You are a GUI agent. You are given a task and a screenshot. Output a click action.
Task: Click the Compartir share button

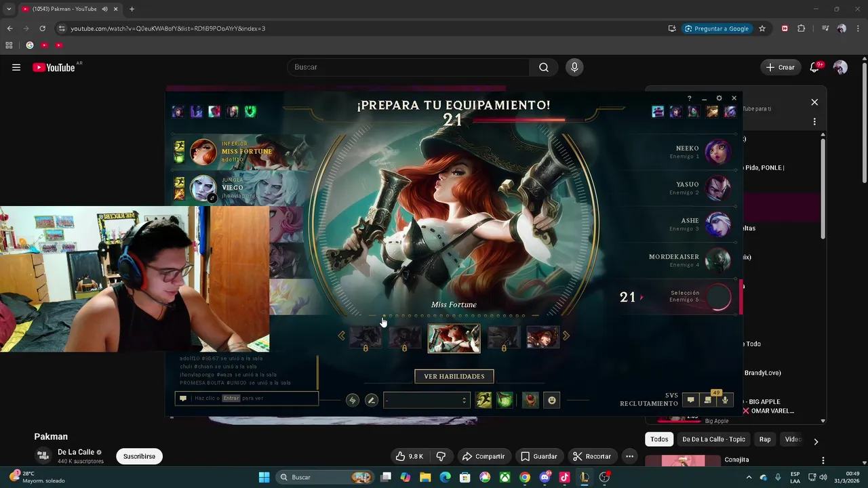click(484, 456)
